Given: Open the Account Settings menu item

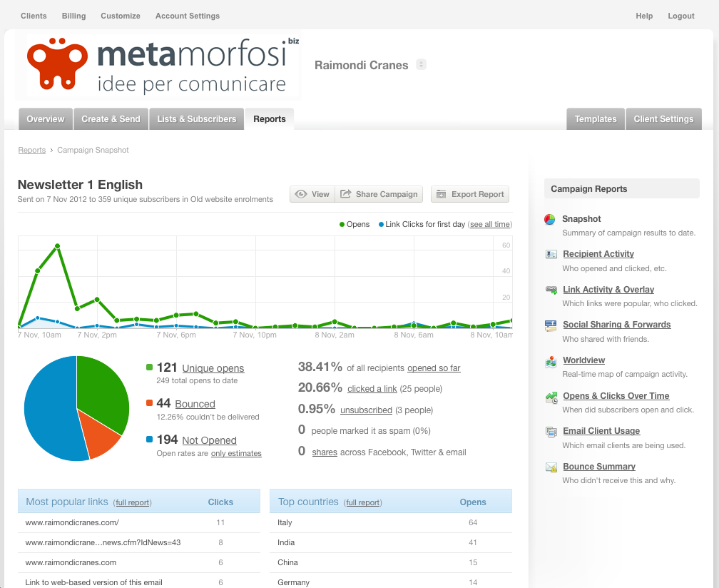Looking at the screenshot, I should tap(188, 16).
